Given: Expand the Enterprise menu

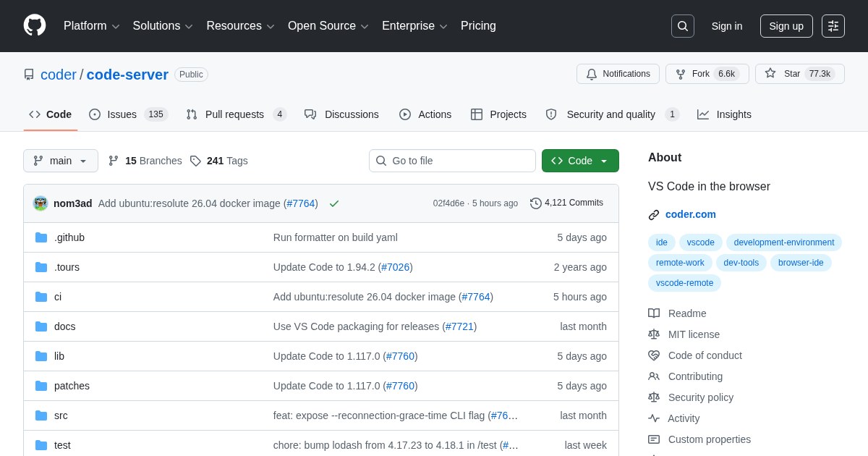Looking at the screenshot, I should coord(414,26).
